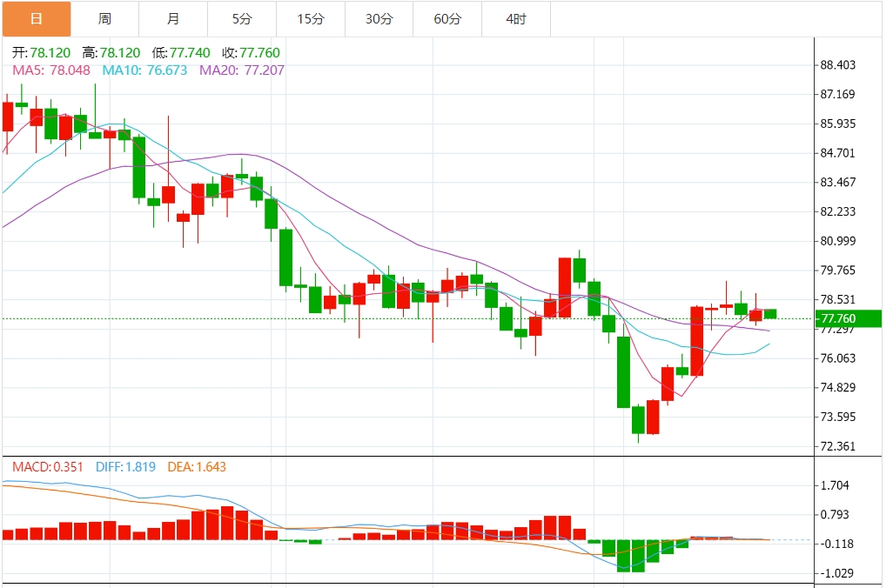Click the 76.063 price axis label
The image size is (893, 588).
[838, 358]
